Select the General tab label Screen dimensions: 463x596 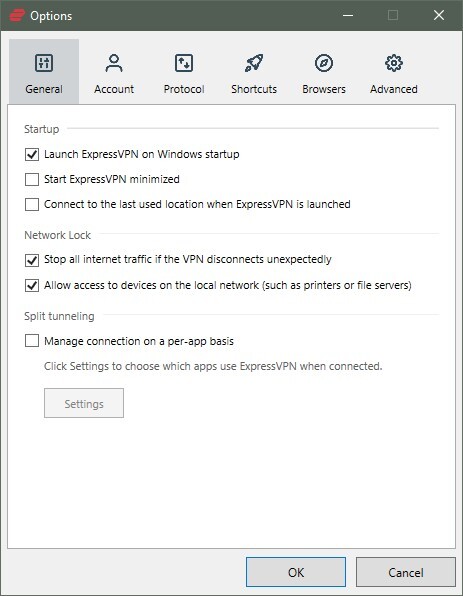pyautogui.click(x=44, y=89)
